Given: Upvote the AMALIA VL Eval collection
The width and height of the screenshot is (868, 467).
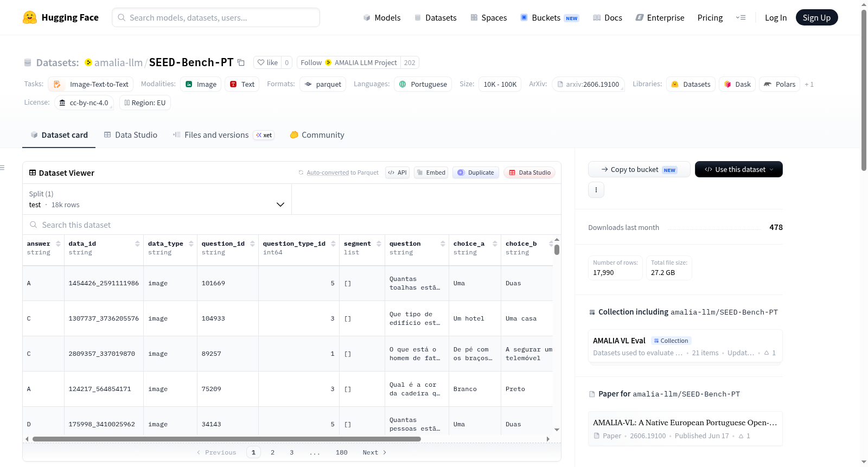Looking at the screenshot, I should point(770,353).
